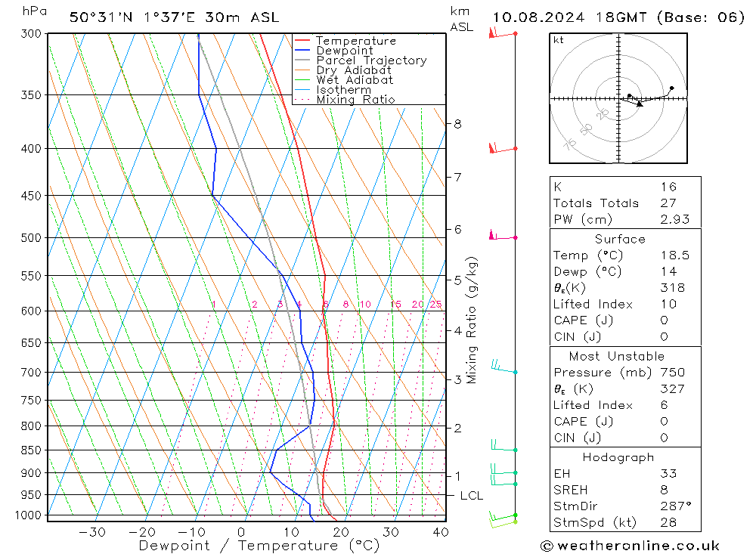This screenshot has height=554, width=756.
Task: Click the SREH value 8
Action: [x=665, y=490]
